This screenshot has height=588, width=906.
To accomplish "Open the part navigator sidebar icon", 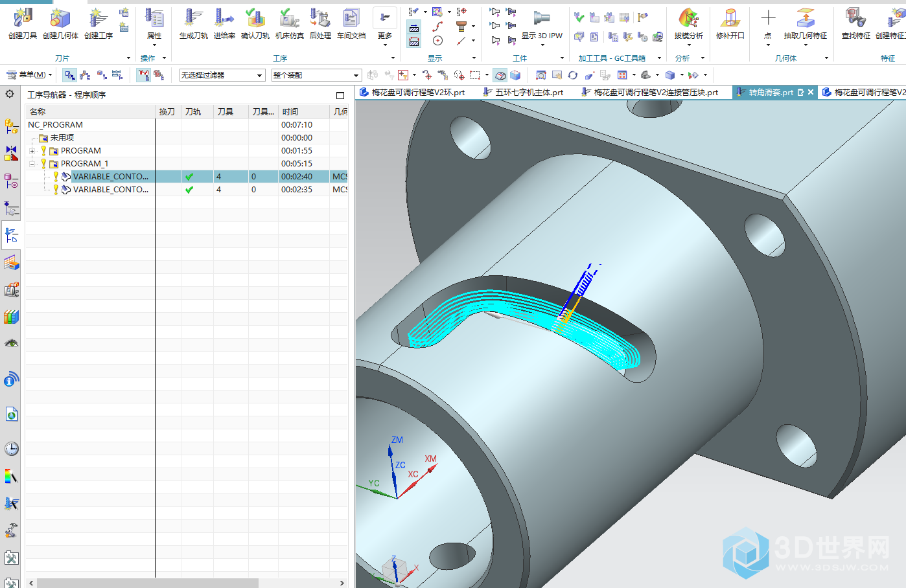I will (x=11, y=181).
